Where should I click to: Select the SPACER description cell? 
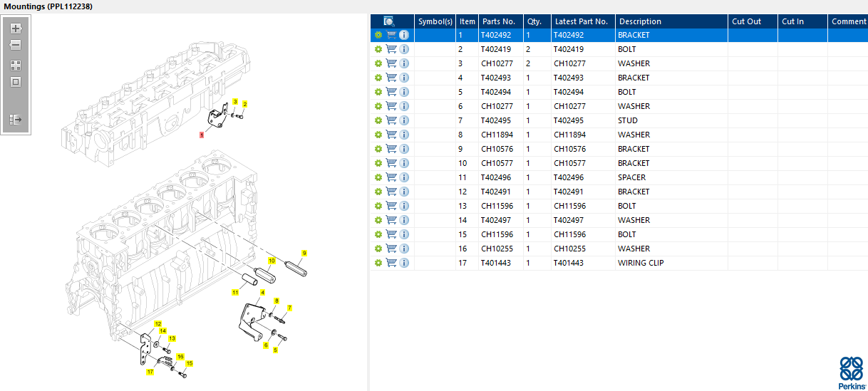point(671,177)
